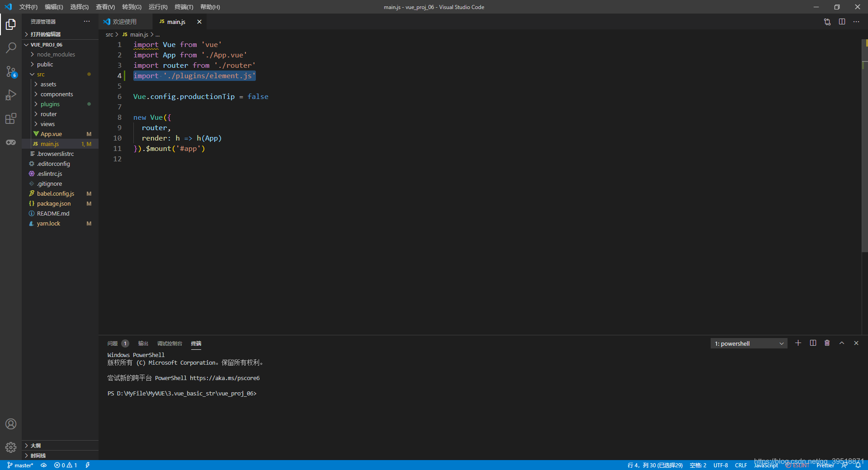Click the open changes compare icon in editor toolbar
This screenshot has height=470, width=868.
click(x=827, y=22)
